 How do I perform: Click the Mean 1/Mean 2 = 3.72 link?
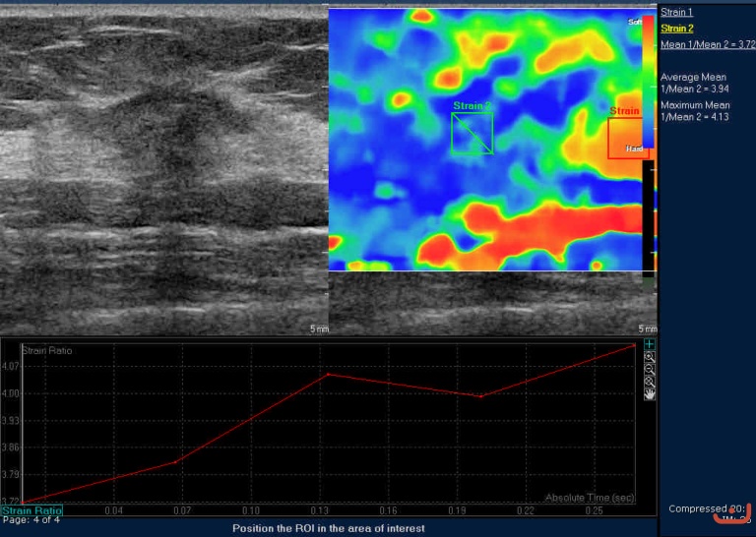pos(707,44)
